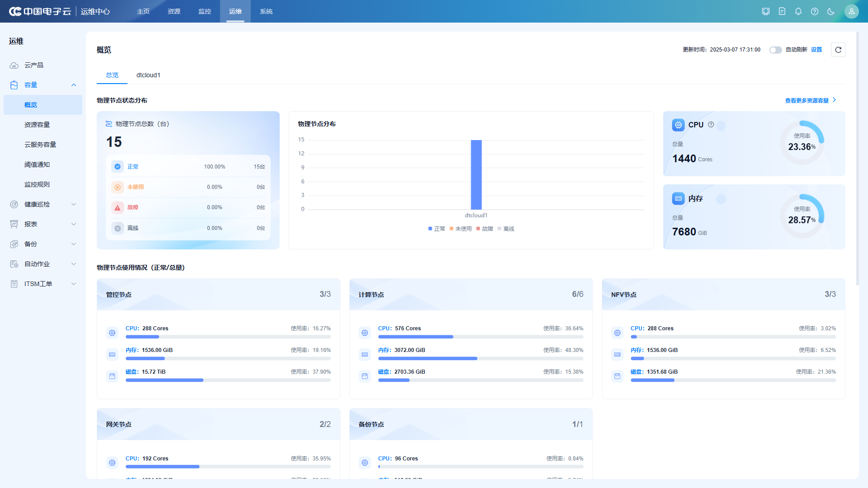
Task: Click the 自动作业 sidebar icon
Action: (x=14, y=264)
